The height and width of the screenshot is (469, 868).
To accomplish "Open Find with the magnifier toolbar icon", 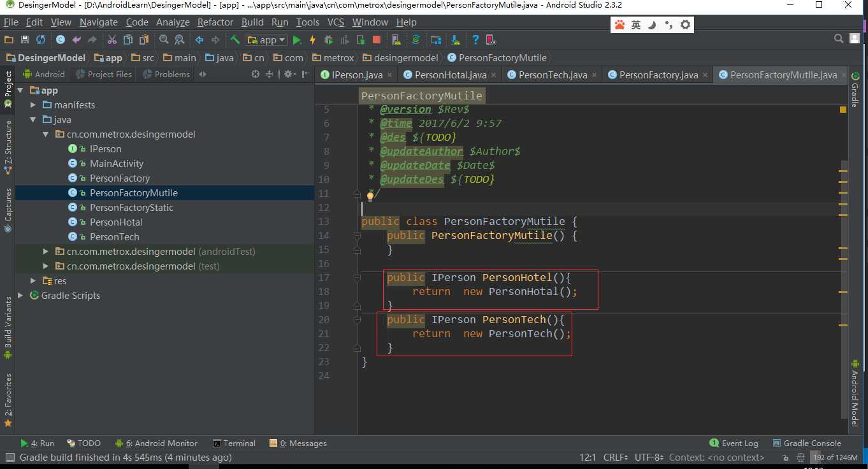I will click(x=164, y=40).
